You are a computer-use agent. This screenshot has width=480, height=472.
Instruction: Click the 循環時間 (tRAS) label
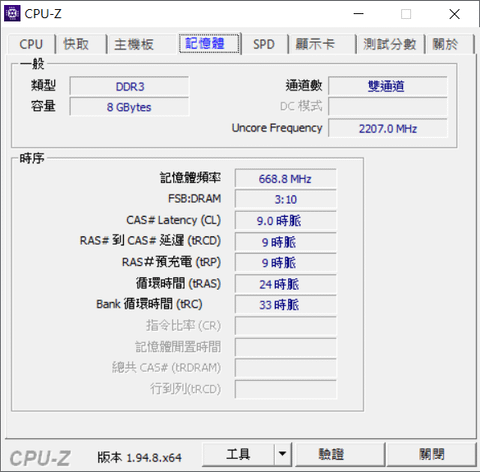[x=178, y=283]
